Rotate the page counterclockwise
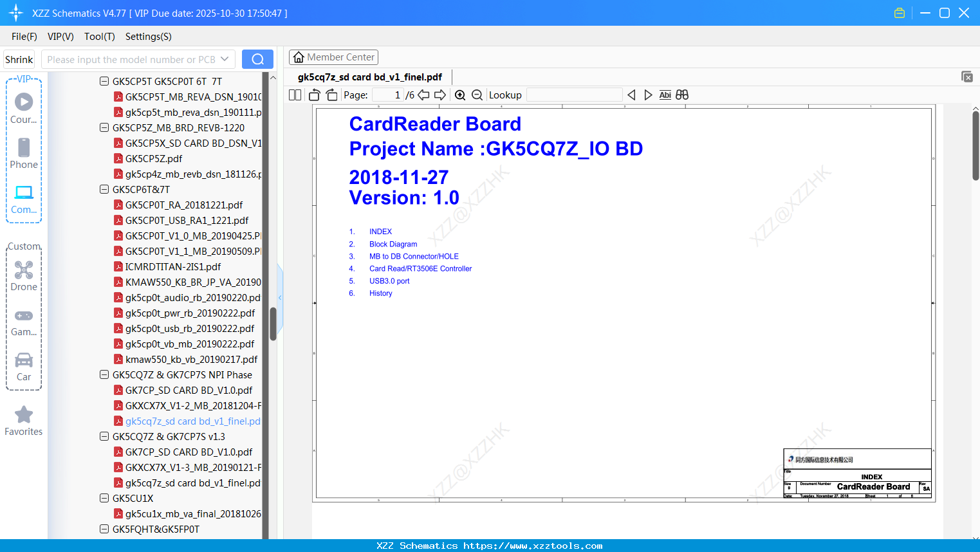This screenshot has width=980, height=552. [315, 95]
